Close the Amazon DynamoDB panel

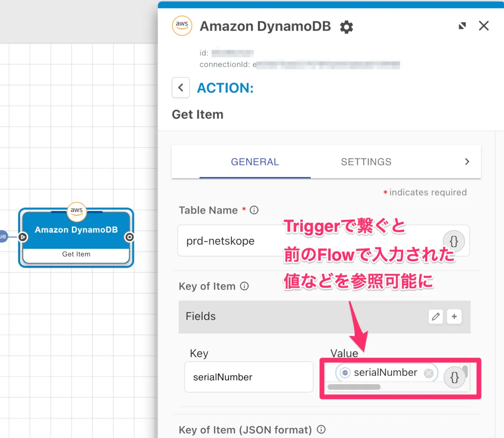(x=484, y=26)
